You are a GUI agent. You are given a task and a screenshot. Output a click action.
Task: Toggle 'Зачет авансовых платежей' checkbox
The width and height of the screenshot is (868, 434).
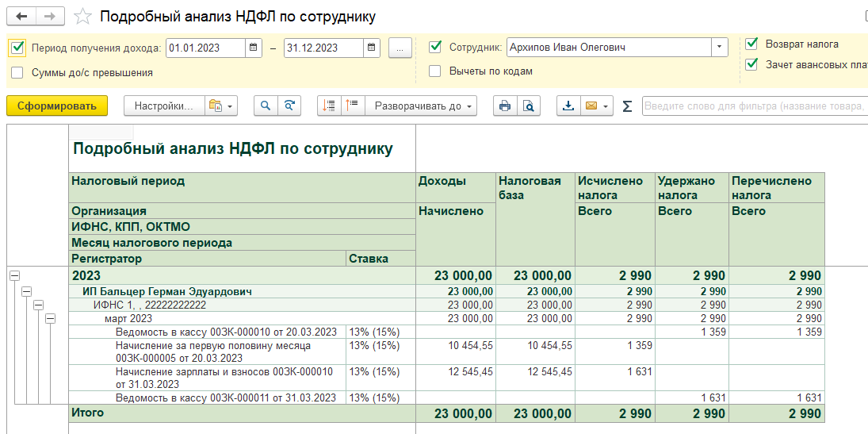coord(751,64)
